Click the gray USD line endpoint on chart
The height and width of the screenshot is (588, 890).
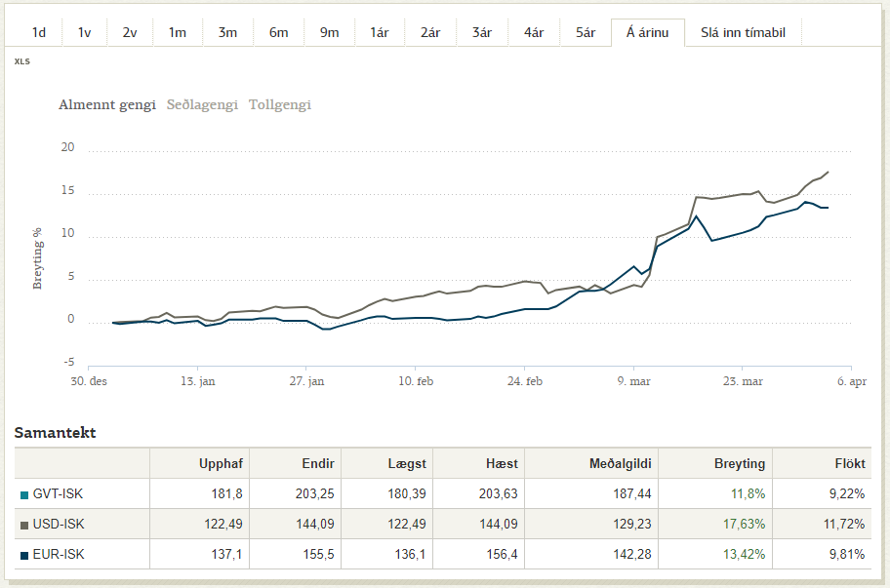[x=829, y=173]
